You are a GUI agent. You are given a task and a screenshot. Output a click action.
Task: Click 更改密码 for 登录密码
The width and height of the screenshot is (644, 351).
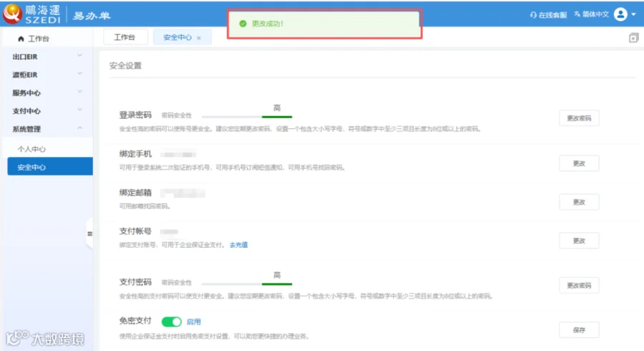coord(579,118)
